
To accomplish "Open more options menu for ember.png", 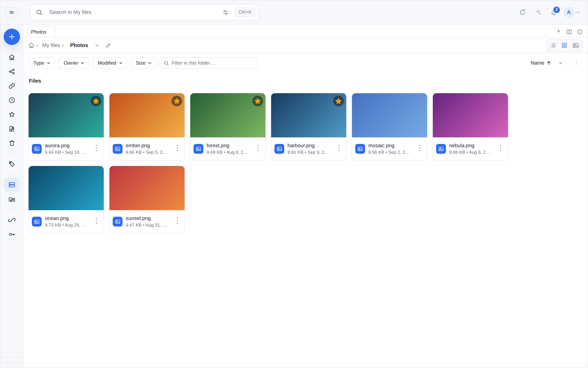I will coord(177,148).
